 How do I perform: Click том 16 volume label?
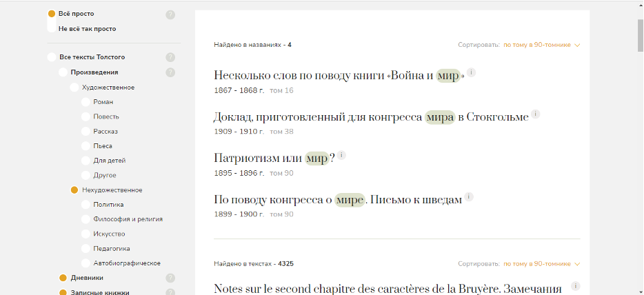pyautogui.click(x=281, y=90)
